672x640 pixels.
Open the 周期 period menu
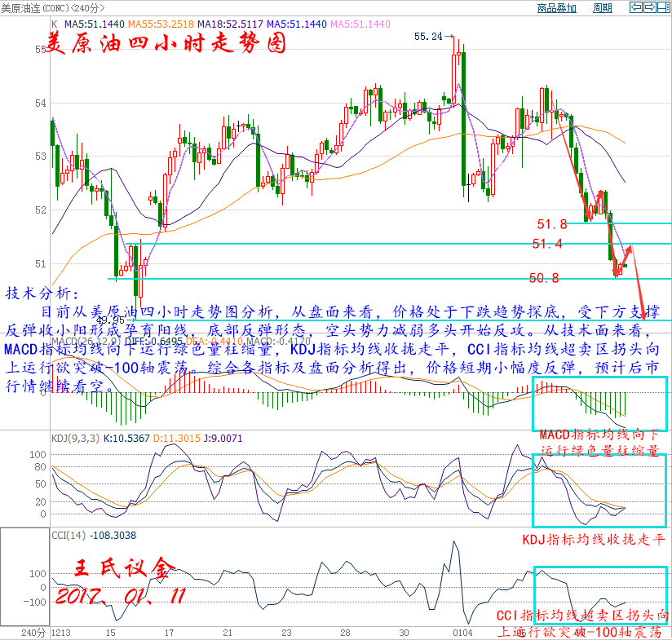pos(602,8)
